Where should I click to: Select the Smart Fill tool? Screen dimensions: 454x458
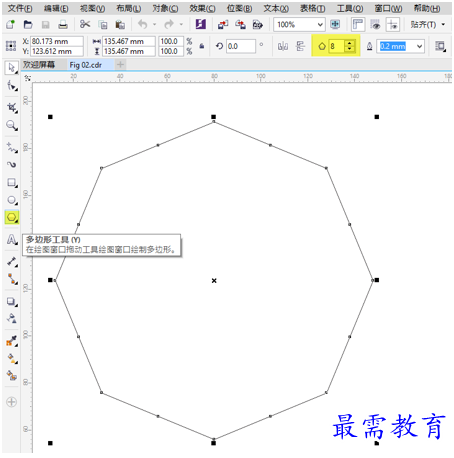(x=12, y=376)
